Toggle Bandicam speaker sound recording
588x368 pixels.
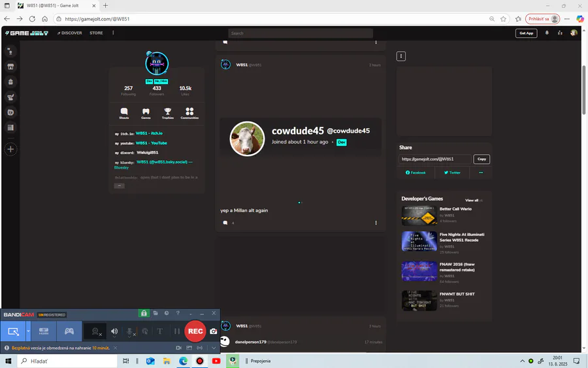coord(114,331)
